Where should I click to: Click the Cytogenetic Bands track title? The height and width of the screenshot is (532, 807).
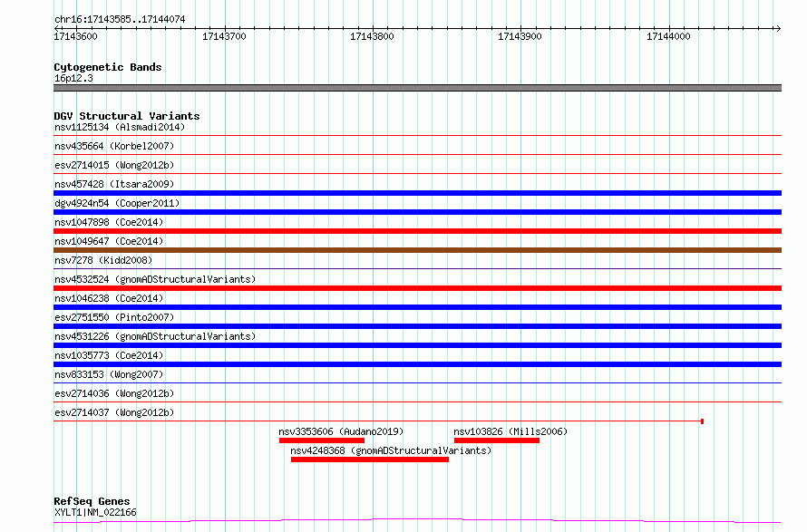point(108,67)
